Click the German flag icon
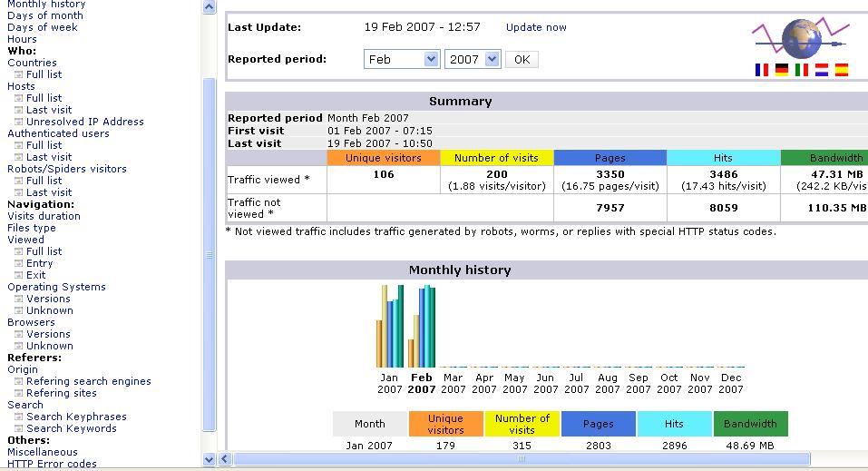The width and height of the screenshot is (868, 471). pyautogui.click(x=782, y=70)
